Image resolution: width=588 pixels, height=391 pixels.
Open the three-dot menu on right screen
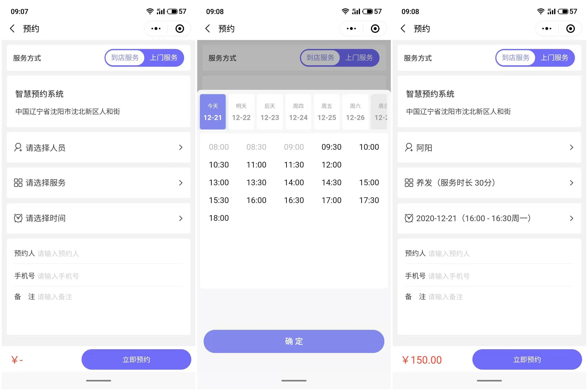point(547,29)
